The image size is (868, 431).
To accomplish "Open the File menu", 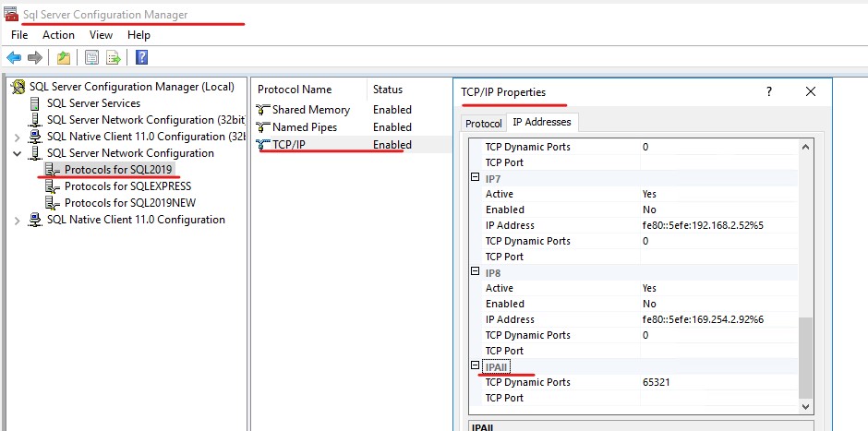I will tap(19, 35).
